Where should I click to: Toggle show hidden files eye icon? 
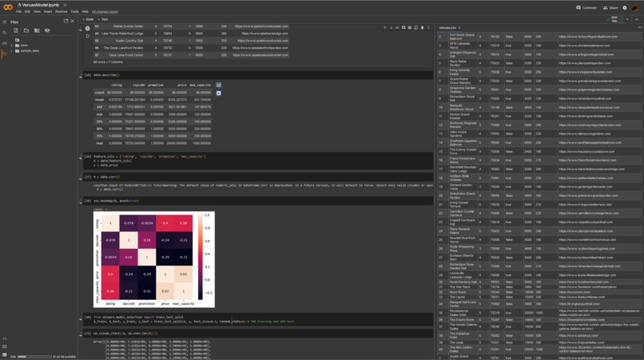click(47, 30)
